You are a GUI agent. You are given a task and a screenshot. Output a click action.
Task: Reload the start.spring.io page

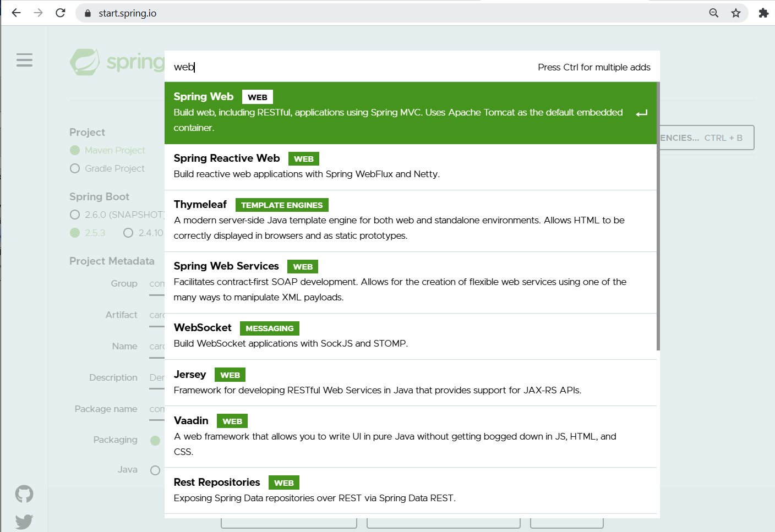[61, 13]
